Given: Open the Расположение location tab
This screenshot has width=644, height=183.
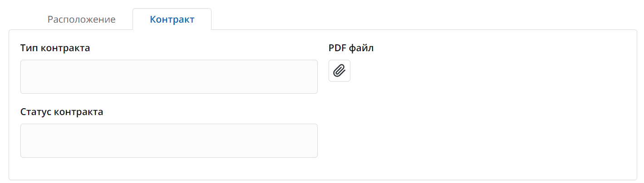Looking at the screenshot, I should [x=82, y=19].
